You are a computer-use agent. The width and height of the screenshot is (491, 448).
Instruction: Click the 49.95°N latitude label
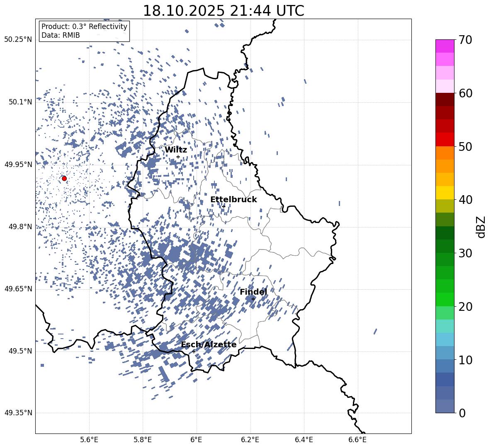tap(19, 164)
